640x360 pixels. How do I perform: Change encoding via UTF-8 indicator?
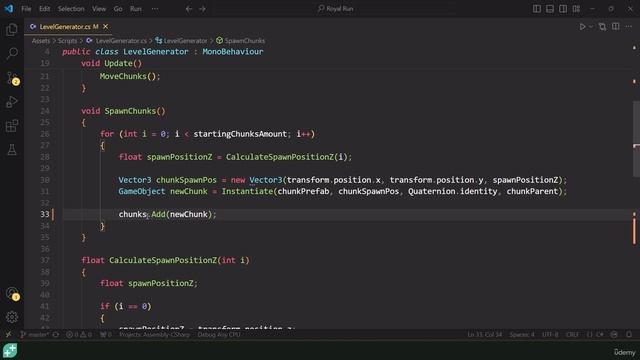click(x=550, y=335)
